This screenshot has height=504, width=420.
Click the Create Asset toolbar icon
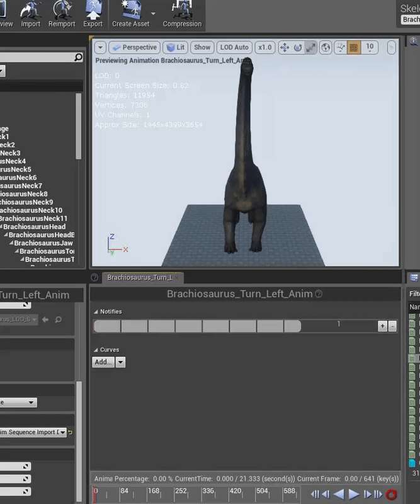pos(131,14)
